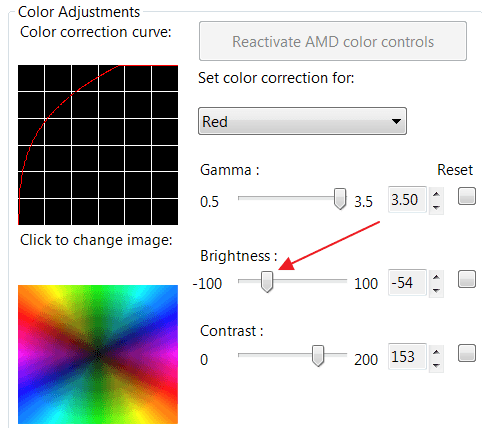Increase Contrast using the up spinner arrow

436,352
